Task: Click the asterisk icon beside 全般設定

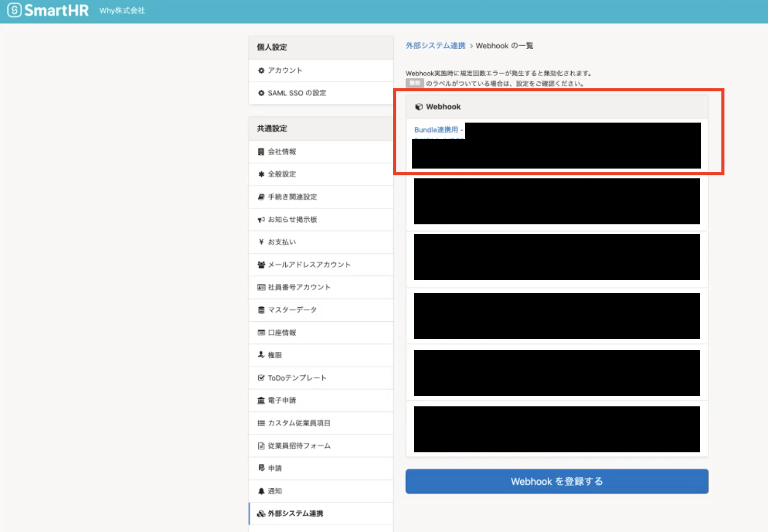Action: coord(261,174)
